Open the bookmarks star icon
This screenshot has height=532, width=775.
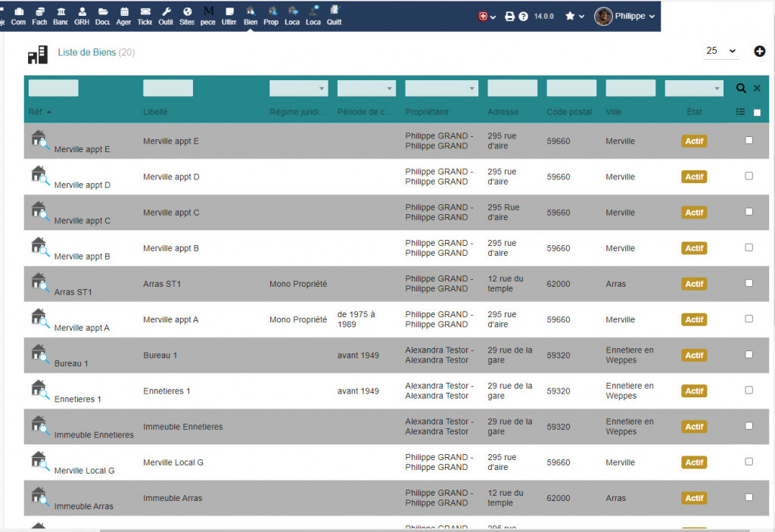click(x=570, y=16)
